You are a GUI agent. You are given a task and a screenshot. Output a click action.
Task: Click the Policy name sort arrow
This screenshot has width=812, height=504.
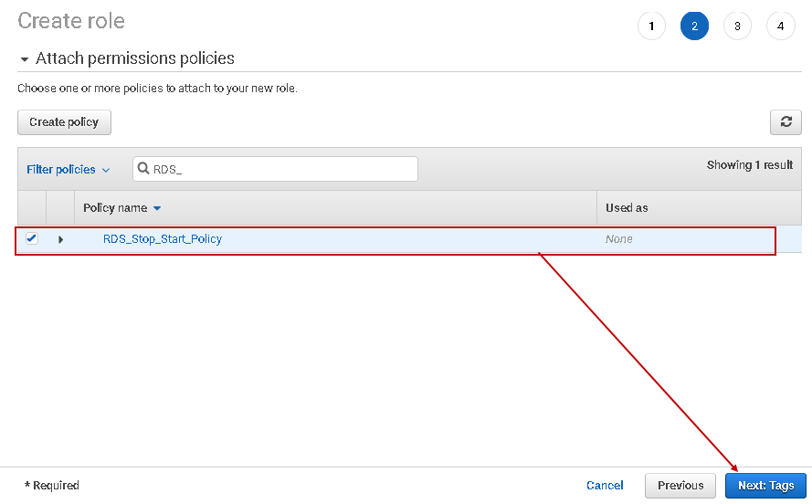click(157, 209)
